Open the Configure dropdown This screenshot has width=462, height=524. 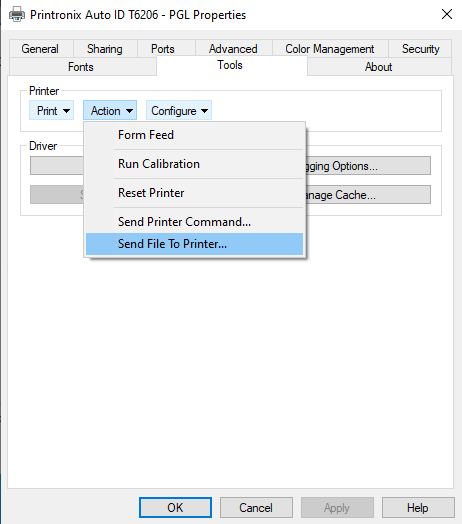(x=179, y=110)
